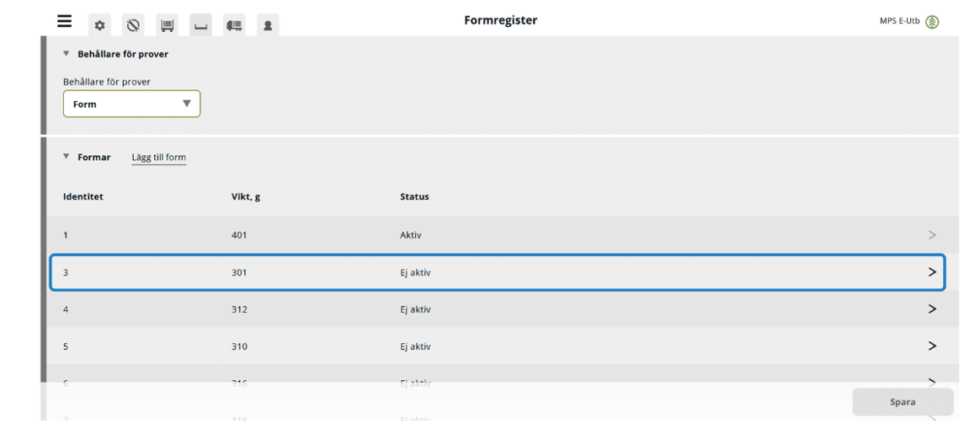Click the Lägg till form link
Viewport: 980px width, 445px height.
[159, 158]
